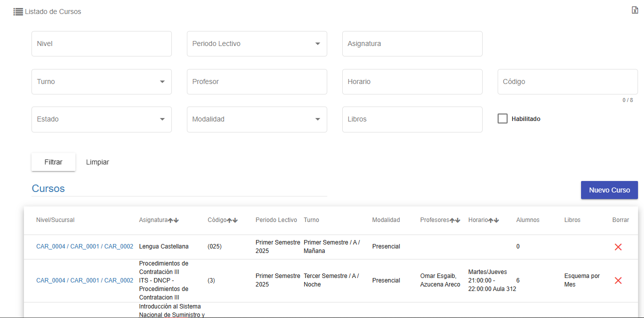This screenshot has height=318, width=644.
Task: Sort courses by Código column arrows
Action: pyautogui.click(x=232, y=220)
